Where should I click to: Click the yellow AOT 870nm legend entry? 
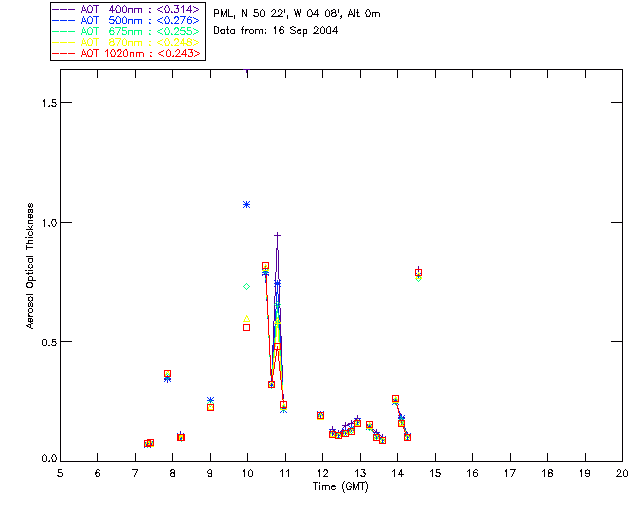point(126,42)
